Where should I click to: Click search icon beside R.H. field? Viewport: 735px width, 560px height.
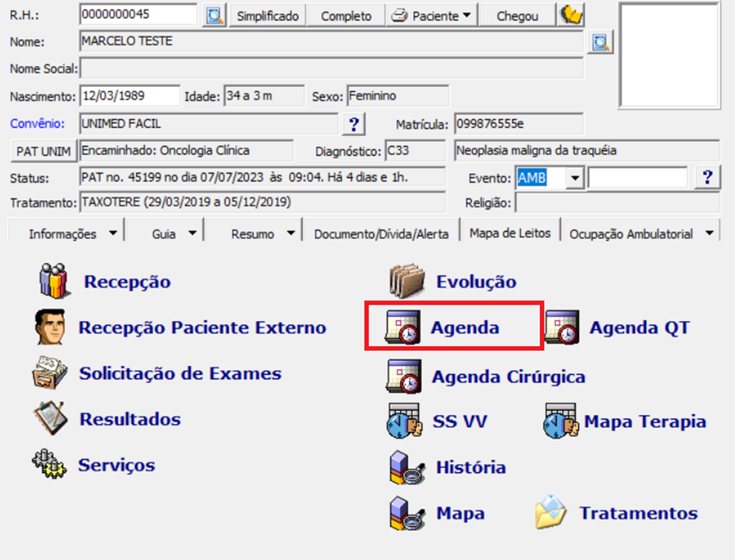214,16
